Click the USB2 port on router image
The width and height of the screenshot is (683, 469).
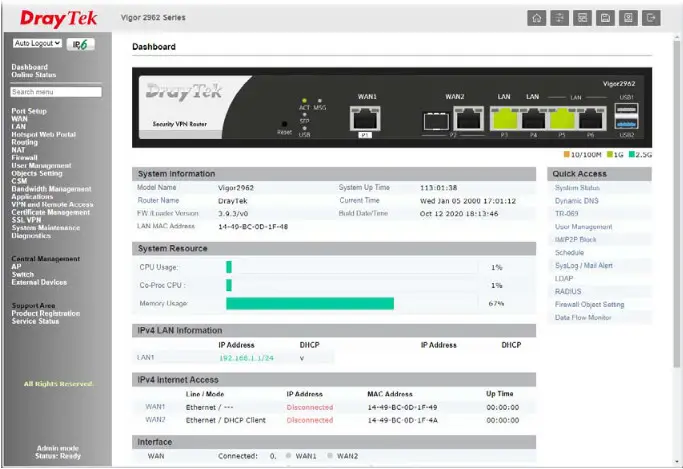point(627,123)
